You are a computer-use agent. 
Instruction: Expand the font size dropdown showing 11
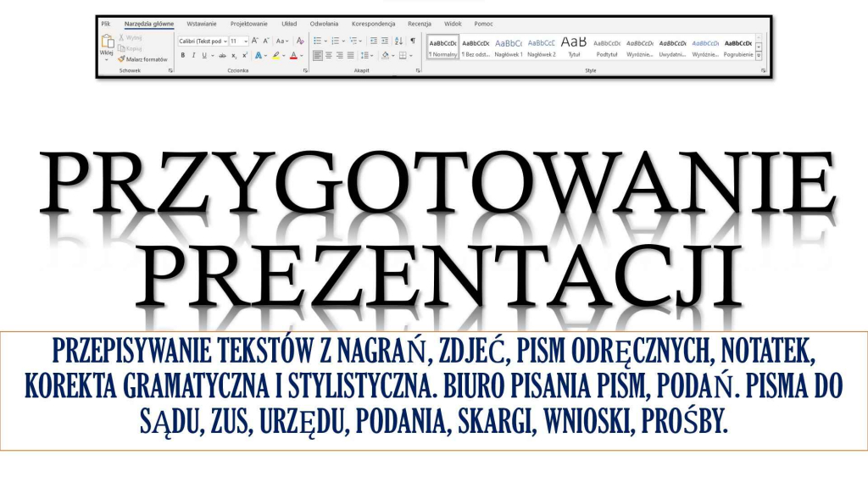[x=245, y=41]
